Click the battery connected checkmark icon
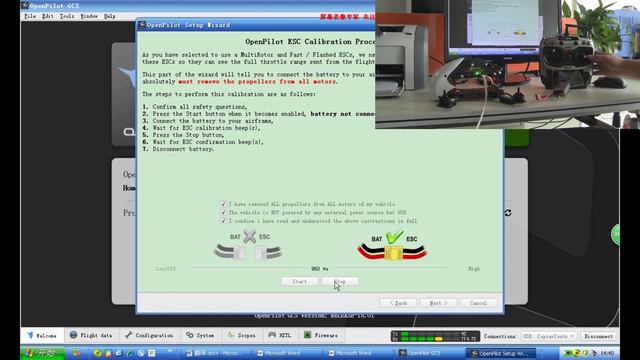The width and height of the screenshot is (640, 360). (394, 237)
